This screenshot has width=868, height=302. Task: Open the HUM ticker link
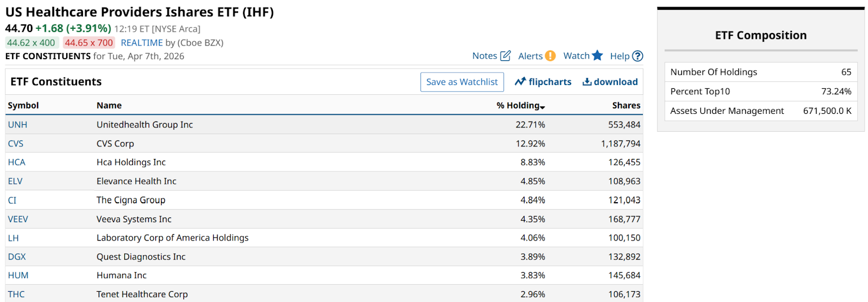[x=18, y=275]
